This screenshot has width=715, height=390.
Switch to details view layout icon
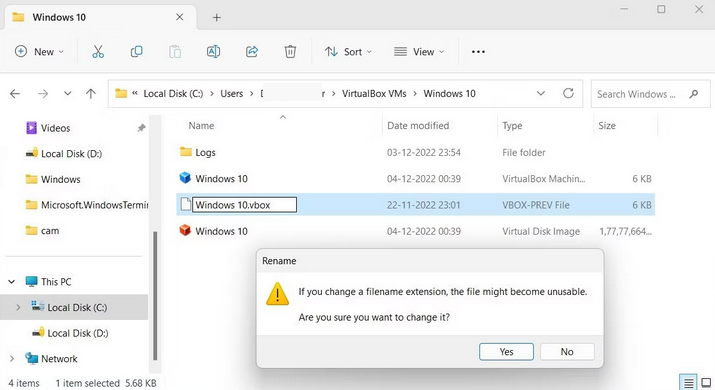point(688,382)
